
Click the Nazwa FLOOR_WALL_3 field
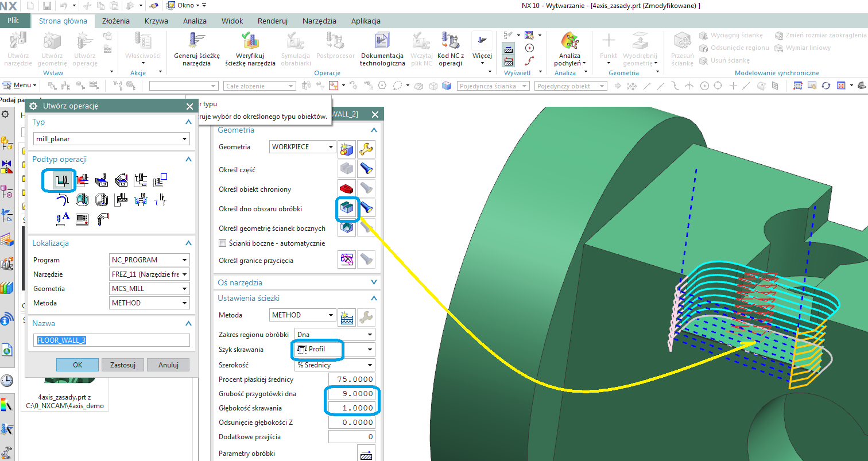(x=111, y=340)
